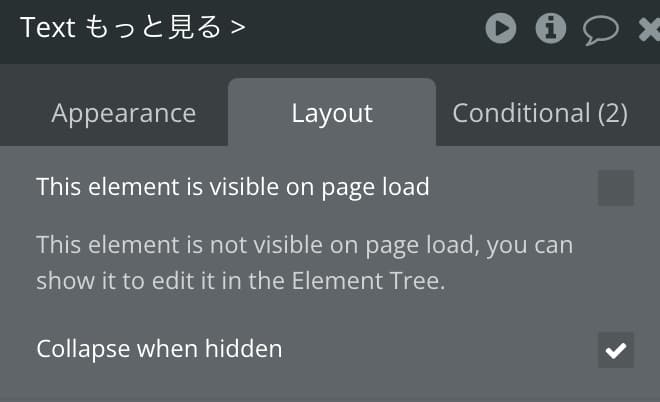Open the comments speech bubble icon

pyautogui.click(x=601, y=29)
